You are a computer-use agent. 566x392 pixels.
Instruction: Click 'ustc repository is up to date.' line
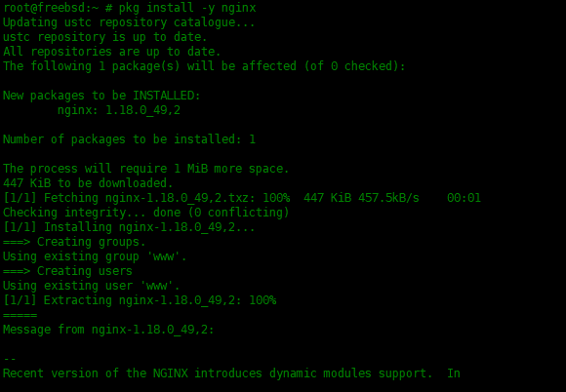pos(105,37)
